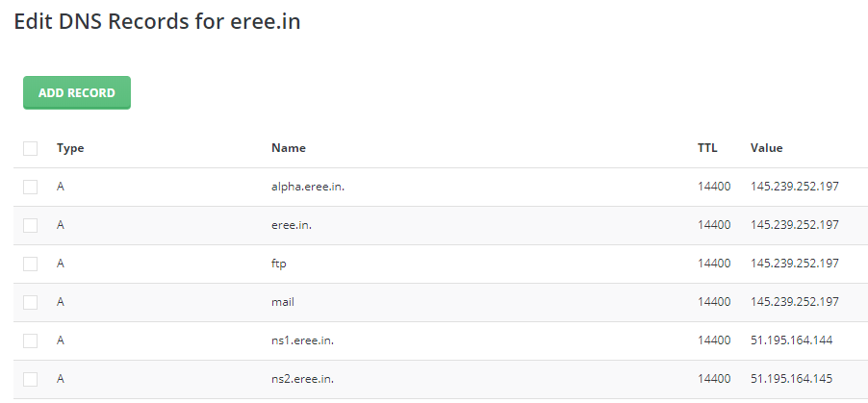
Task: Select the ns1.eree.in. record checkbox
Action: click(x=31, y=340)
